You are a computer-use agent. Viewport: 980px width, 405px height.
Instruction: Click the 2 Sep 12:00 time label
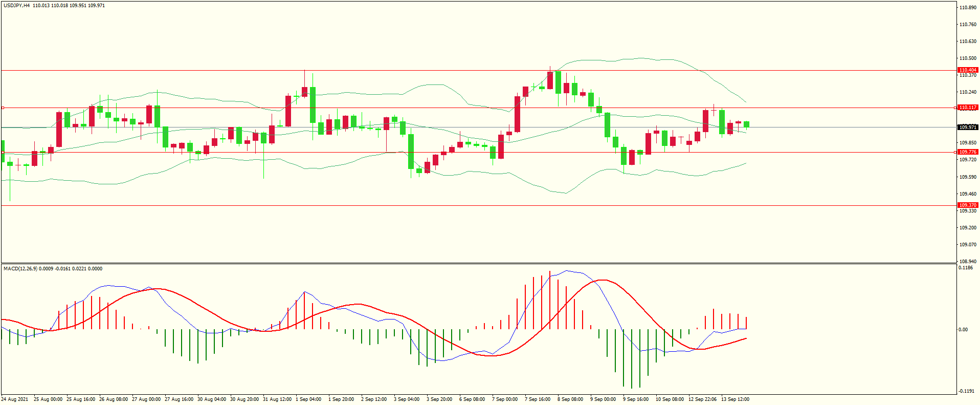point(374,399)
